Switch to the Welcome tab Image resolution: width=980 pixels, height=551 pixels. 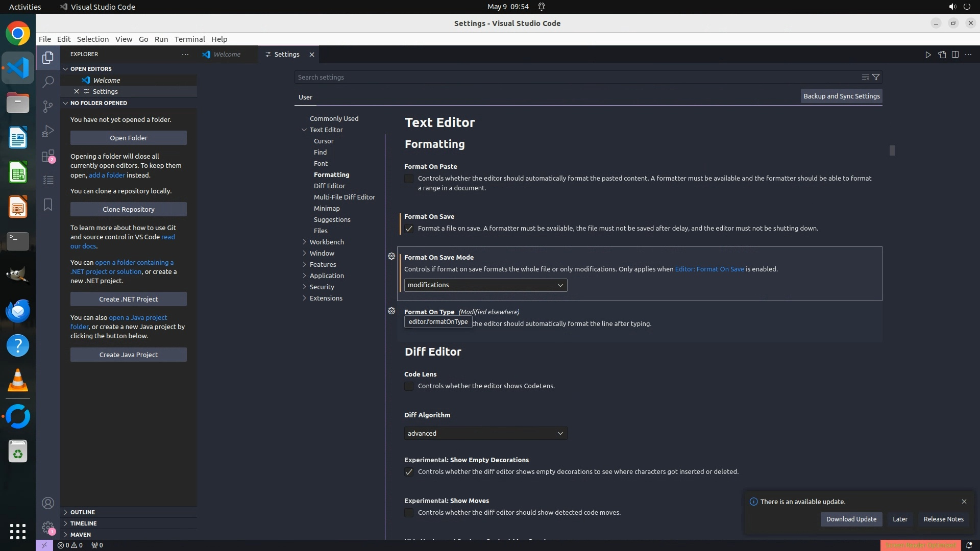point(227,55)
